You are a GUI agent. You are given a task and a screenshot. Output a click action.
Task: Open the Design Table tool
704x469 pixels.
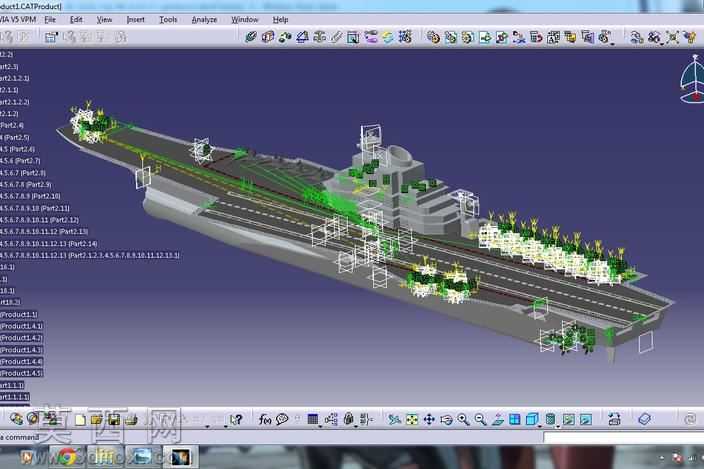point(313,420)
